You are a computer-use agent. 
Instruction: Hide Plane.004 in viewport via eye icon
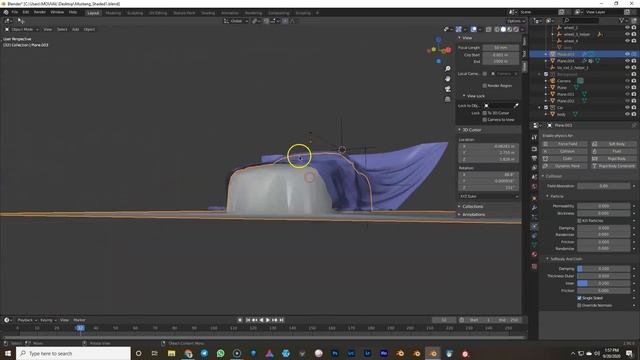point(627,61)
